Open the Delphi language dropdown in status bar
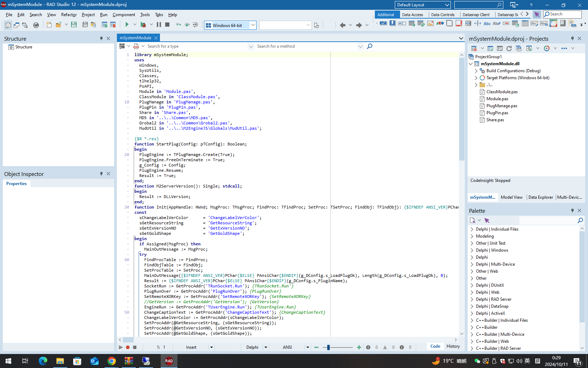Viewport: 588px width, 368px height. [x=266, y=347]
